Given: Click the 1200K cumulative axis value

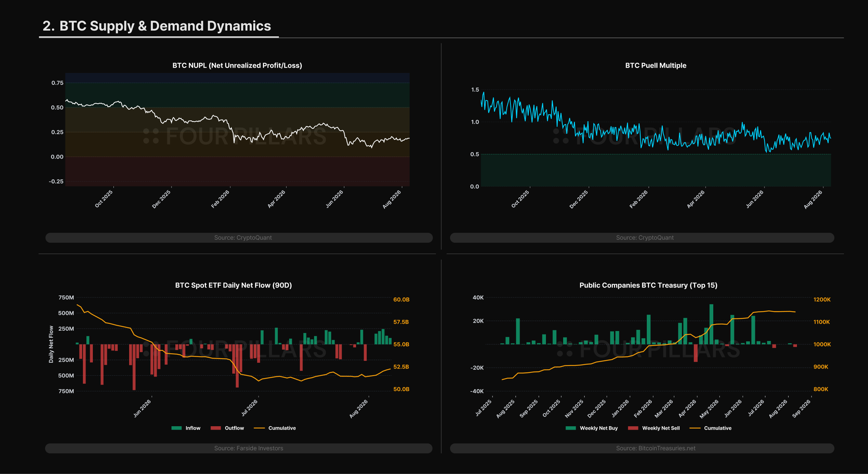Looking at the screenshot, I should click(822, 300).
